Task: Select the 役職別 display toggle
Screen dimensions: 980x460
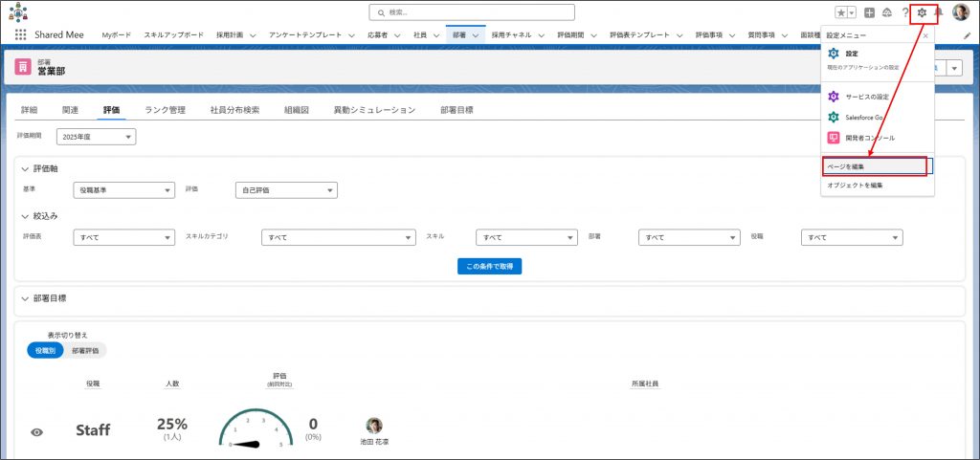Action: click(45, 351)
